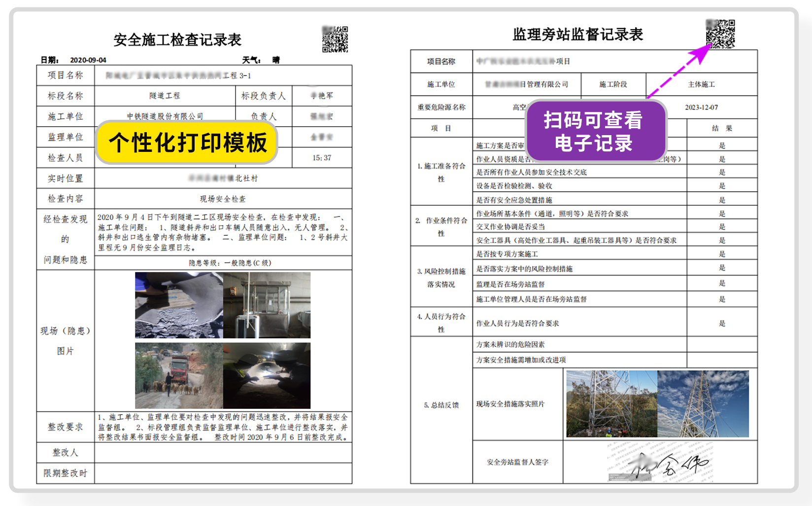Open the debris-blocked pipe photo
Viewport: 812px width, 506px height.
pos(179,305)
